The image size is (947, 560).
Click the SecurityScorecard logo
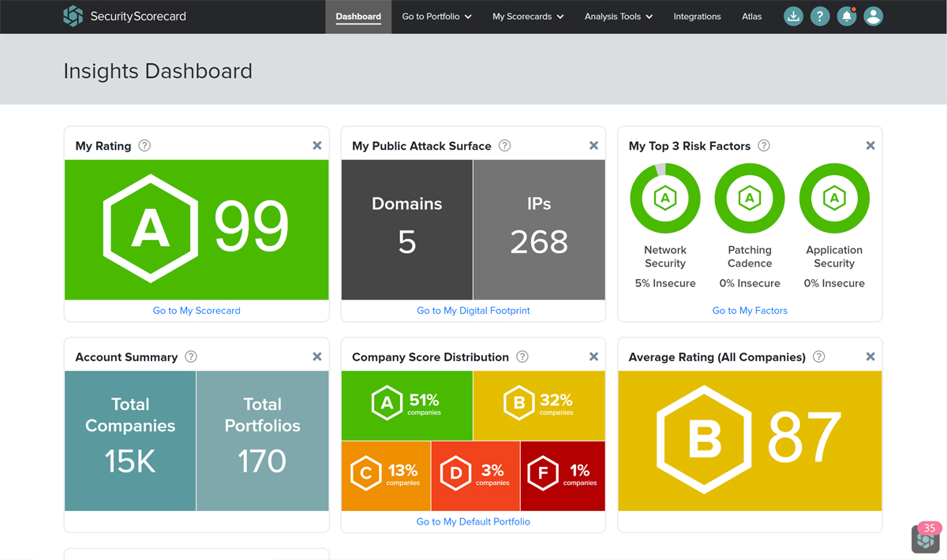(124, 16)
